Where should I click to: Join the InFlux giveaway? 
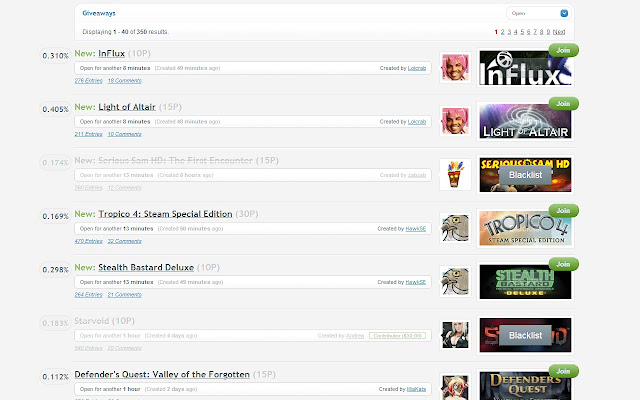tap(563, 50)
